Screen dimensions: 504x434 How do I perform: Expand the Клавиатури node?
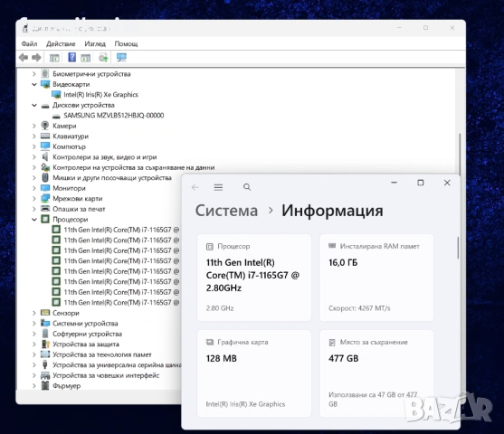pyautogui.click(x=34, y=137)
